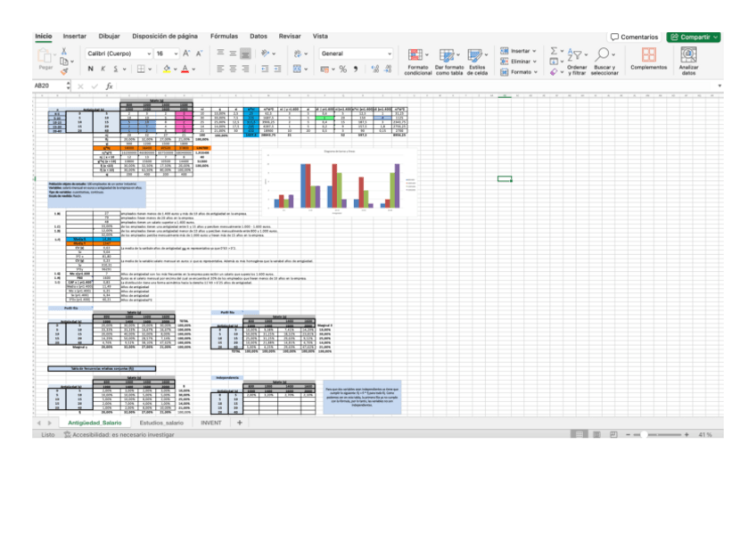
Task: Decrease indent icon
Action: point(265,69)
